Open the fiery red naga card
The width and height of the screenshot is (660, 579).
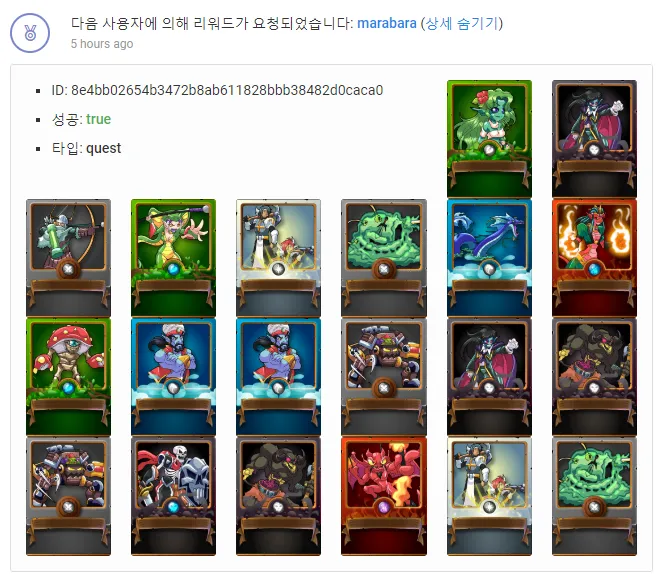[x=594, y=258]
